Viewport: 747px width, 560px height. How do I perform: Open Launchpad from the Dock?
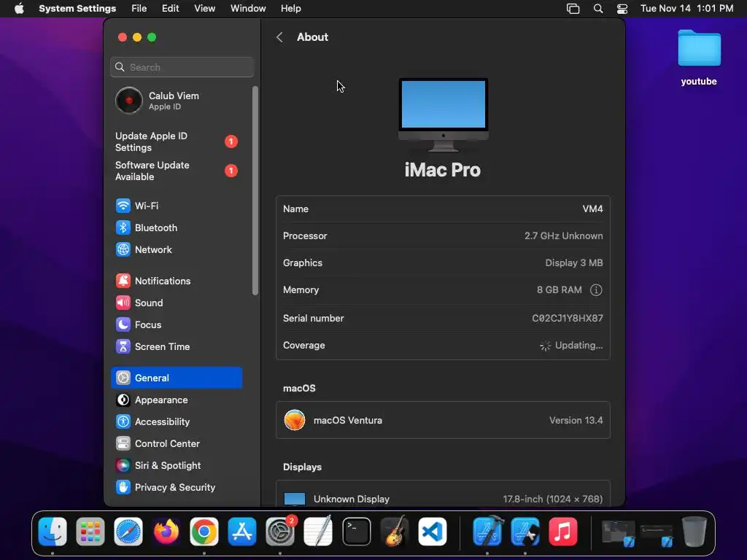(x=90, y=532)
